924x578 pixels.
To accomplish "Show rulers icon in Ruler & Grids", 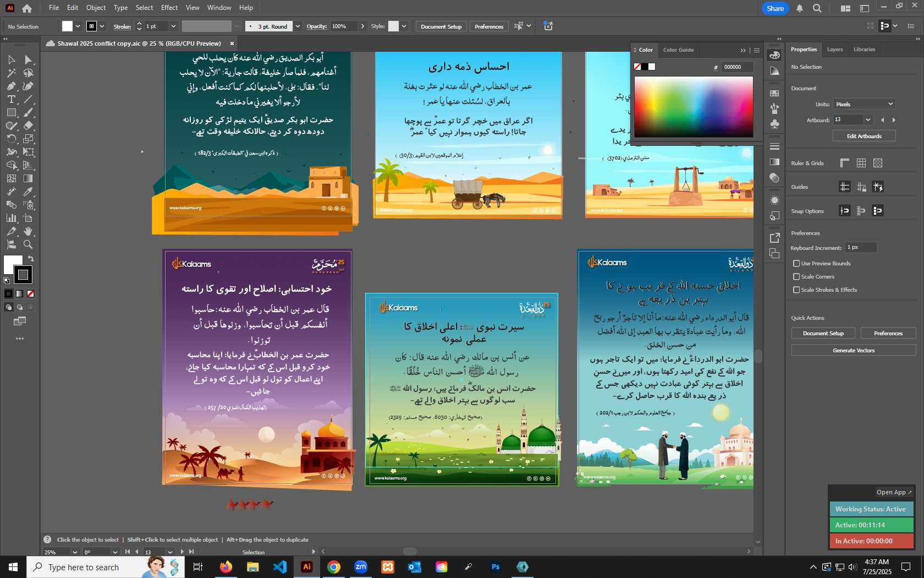I will coord(845,163).
